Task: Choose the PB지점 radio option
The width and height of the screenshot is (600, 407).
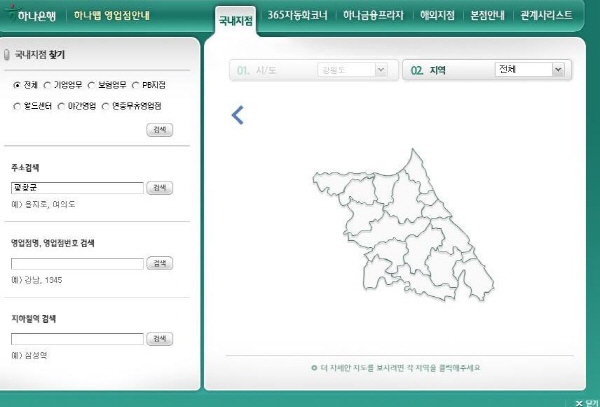Action: [x=135, y=86]
